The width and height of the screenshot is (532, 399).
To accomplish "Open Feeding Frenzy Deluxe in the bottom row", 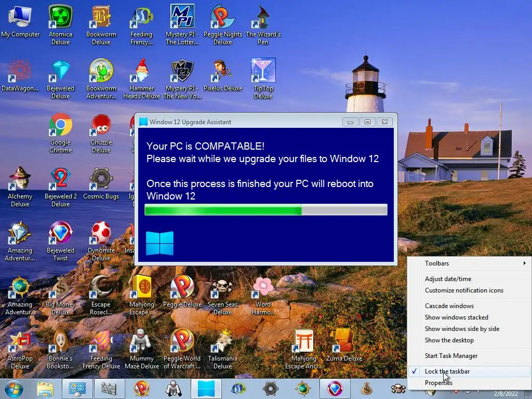I will [x=101, y=349].
